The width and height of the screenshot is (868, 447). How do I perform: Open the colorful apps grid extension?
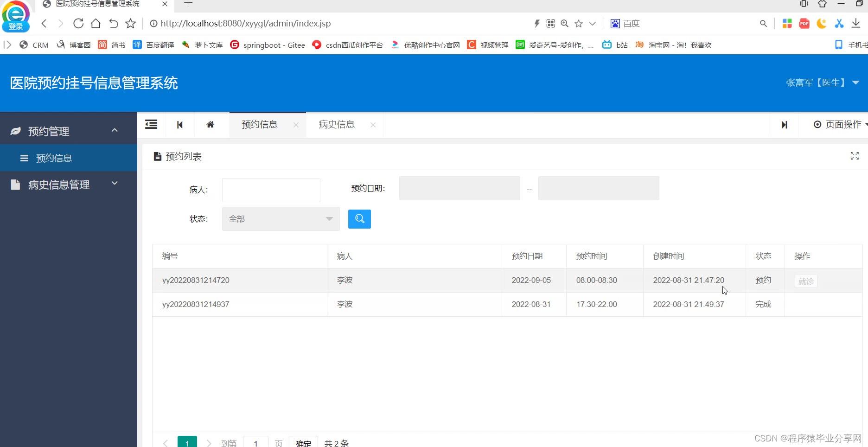coord(787,23)
